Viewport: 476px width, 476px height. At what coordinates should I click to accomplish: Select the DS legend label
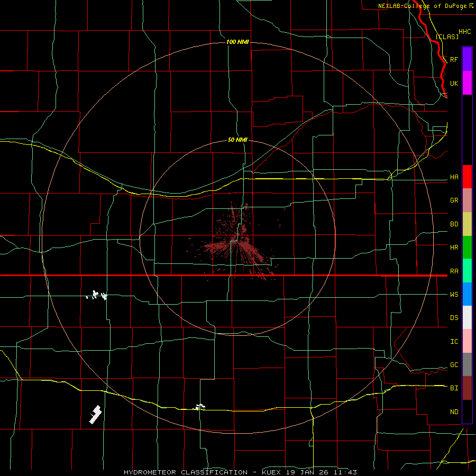[x=454, y=318]
